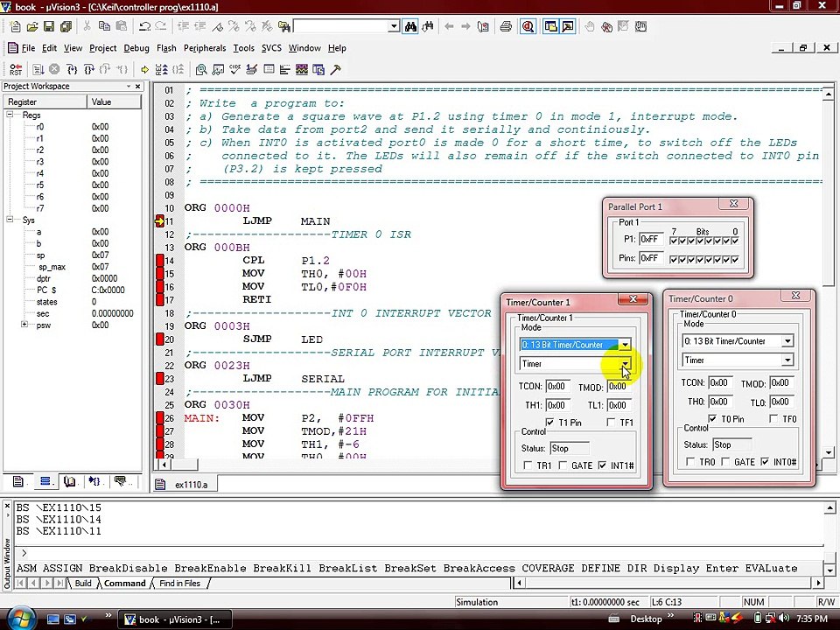Enable TR1 checkbox
840x630 pixels.
point(528,465)
